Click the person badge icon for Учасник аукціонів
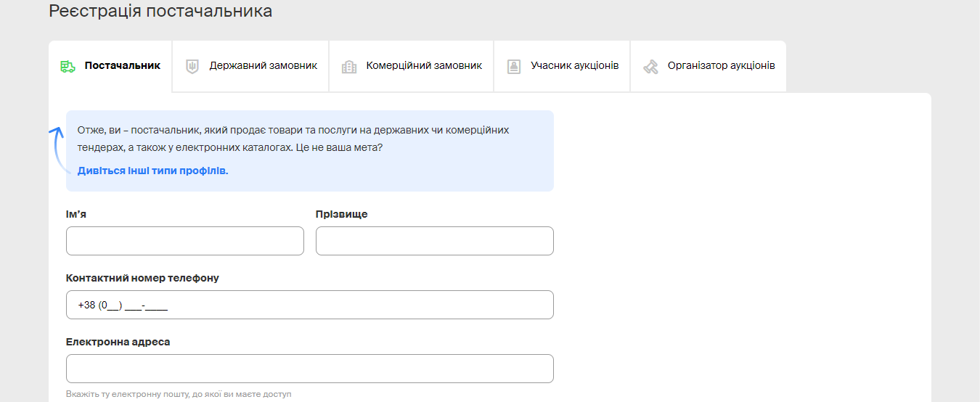Screen dimensions: 980x402 click(x=514, y=66)
